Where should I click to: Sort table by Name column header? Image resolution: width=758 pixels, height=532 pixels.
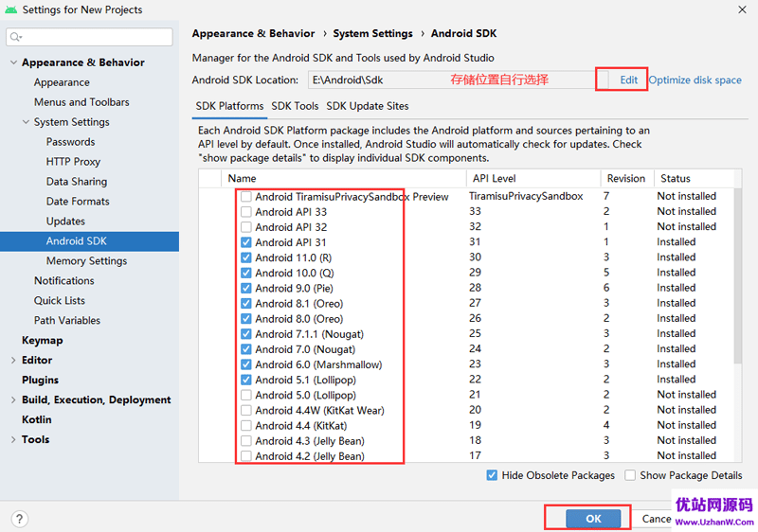click(344, 179)
